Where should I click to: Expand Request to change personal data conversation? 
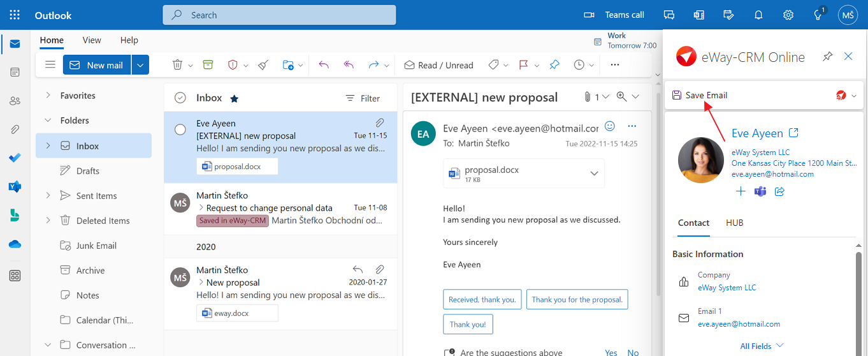[x=201, y=207]
